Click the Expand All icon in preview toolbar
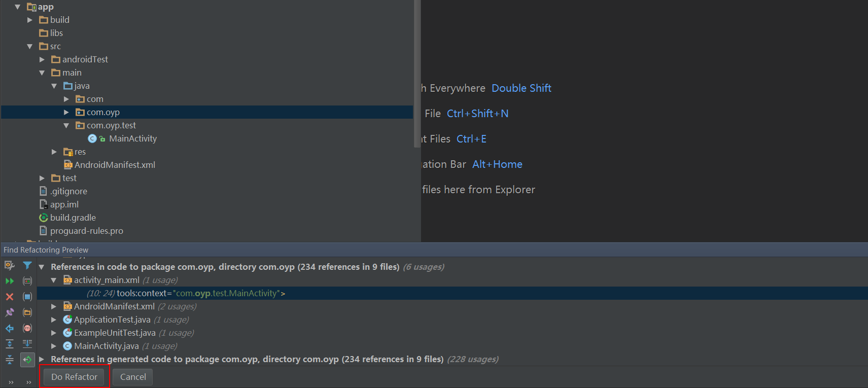The width and height of the screenshot is (868, 388). pyautogui.click(x=9, y=344)
